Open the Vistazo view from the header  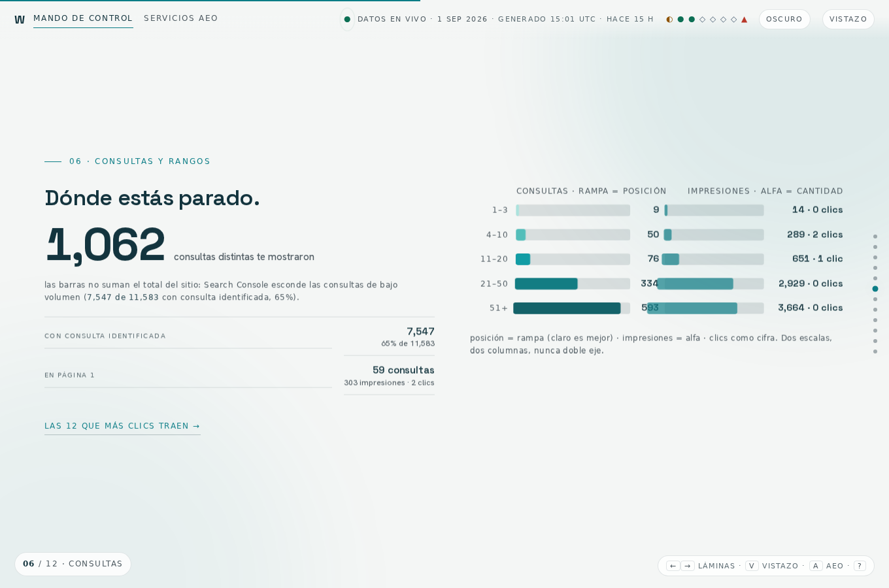pyautogui.click(x=848, y=20)
